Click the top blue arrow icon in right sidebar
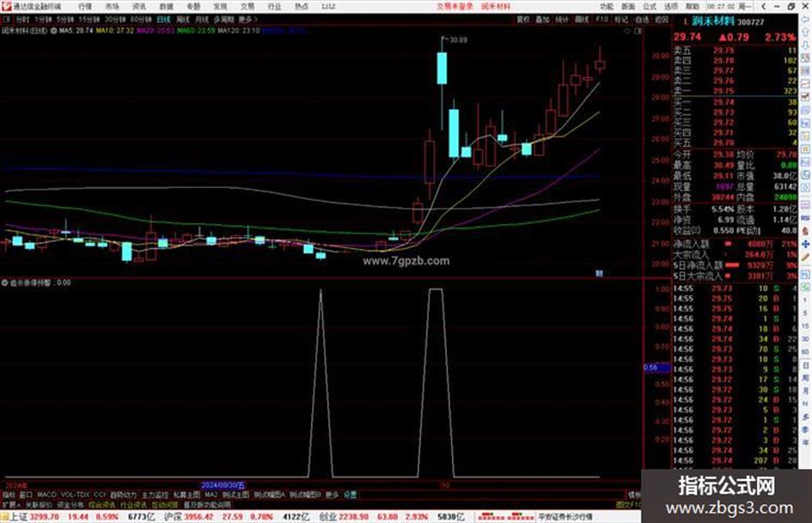This screenshot has width=812, height=523. pyautogui.click(x=805, y=20)
